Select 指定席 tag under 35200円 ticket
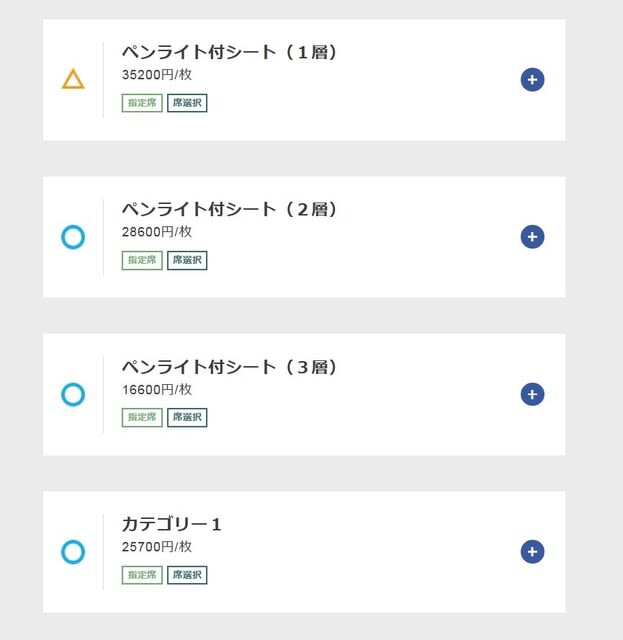The height and width of the screenshot is (640, 623). (x=142, y=103)
